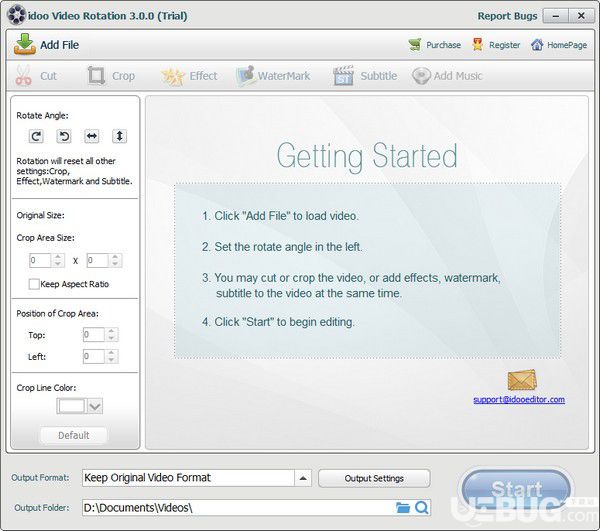600x531 pixels.
Task: Open the Effect tool
Action: [173, 76]
